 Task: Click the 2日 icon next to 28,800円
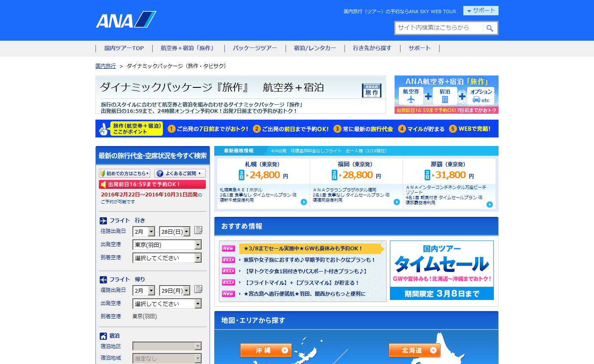click(334, 175)
